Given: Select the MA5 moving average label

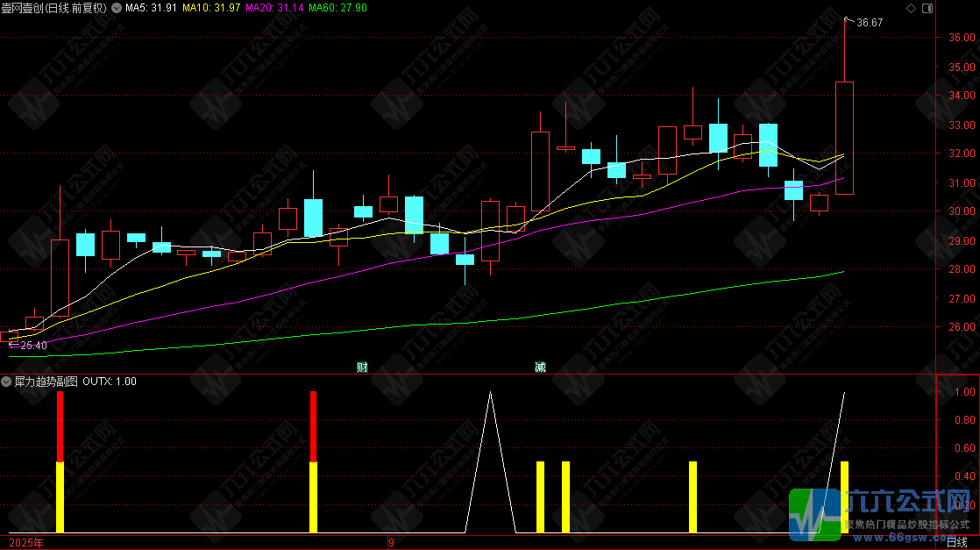Looking at the screenshot, I should tap(152, 8).
